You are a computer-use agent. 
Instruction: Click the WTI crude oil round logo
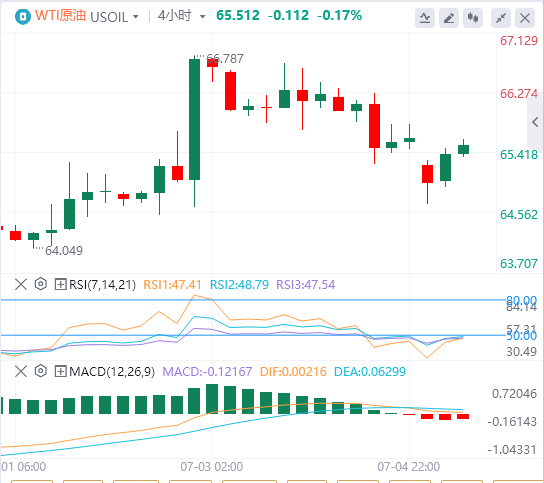(23, 16)
